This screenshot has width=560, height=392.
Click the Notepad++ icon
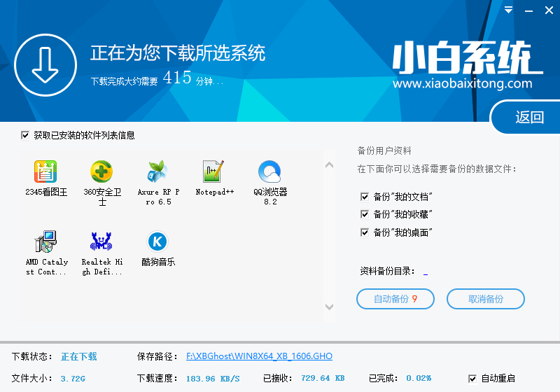tap(213, 171)
